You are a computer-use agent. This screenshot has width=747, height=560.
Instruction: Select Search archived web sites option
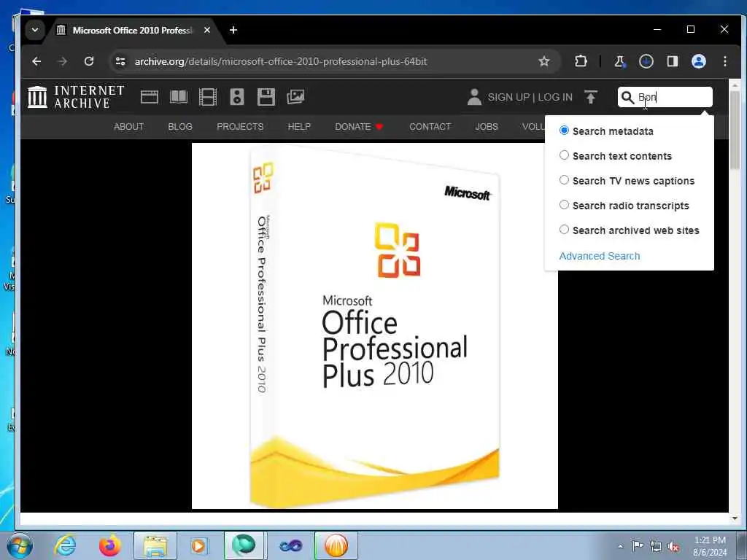coord(564,230)
